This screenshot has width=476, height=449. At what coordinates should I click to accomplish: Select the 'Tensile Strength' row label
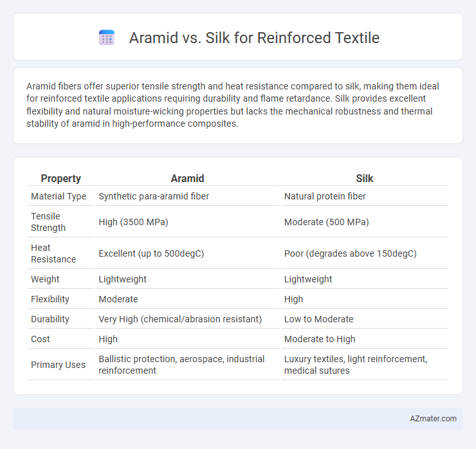tap(48, 222)
